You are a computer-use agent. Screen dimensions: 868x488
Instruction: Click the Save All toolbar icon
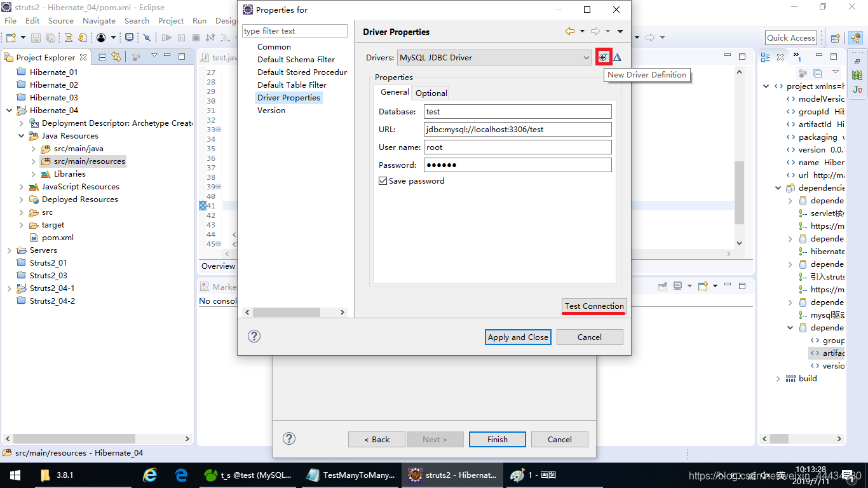[x=49, y=37]
